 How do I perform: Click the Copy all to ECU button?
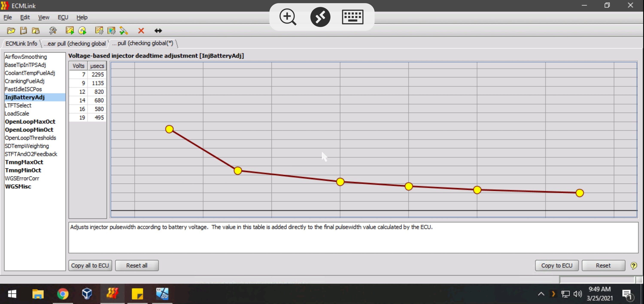point(90,265)
